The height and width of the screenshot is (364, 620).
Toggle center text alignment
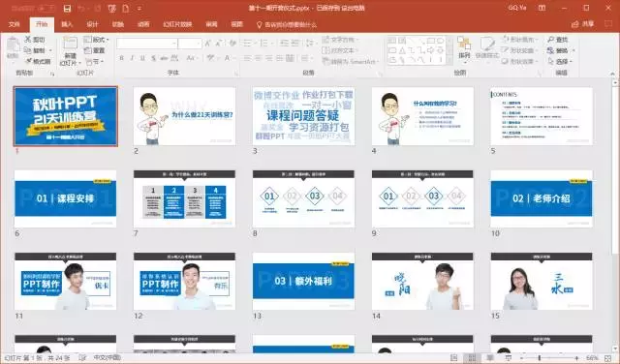(x=259, y=58)
